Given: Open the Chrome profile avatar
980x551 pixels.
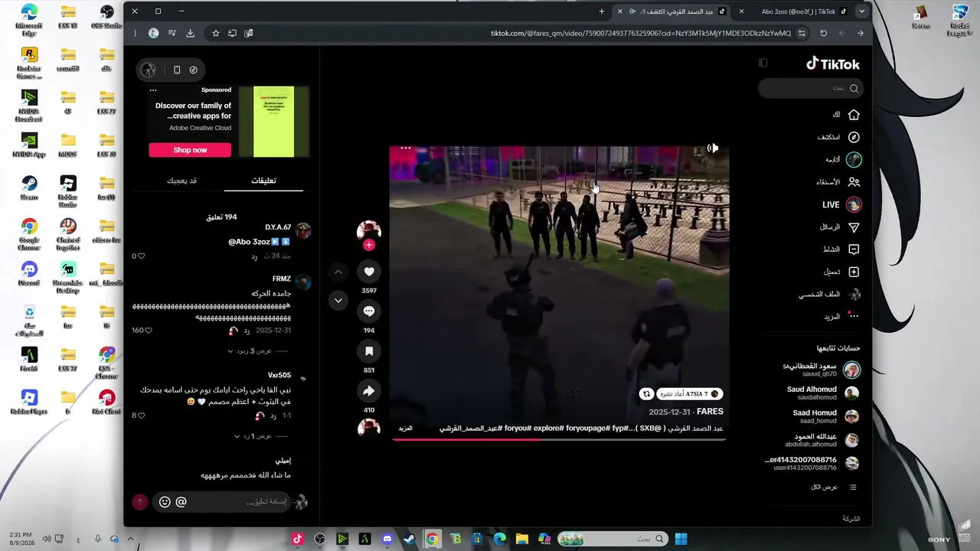Looking at the screenshot, I should click(153, 33).
